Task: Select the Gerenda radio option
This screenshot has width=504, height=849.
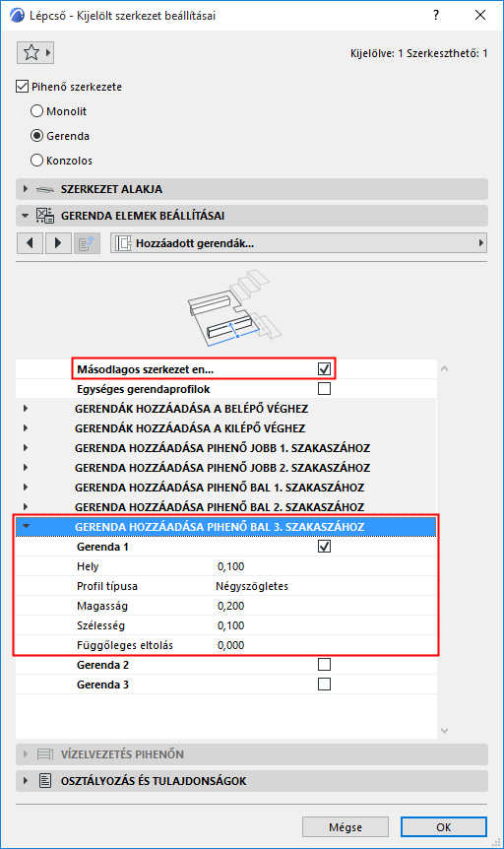Action: click(36, 136)
